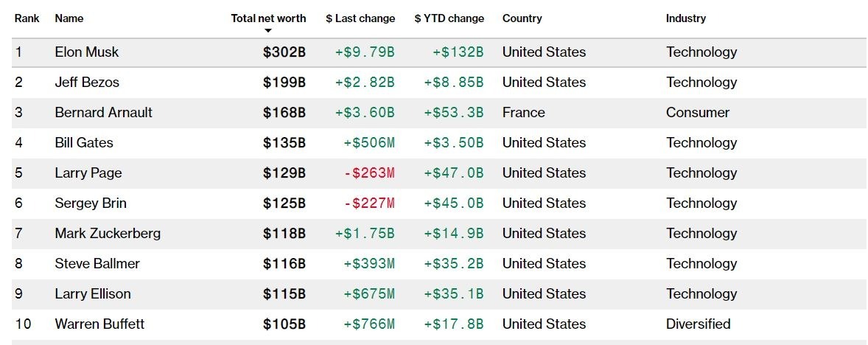868x345 pixels.
Task: Select the Bernard Arnault name link
Action: pos(103,113)
